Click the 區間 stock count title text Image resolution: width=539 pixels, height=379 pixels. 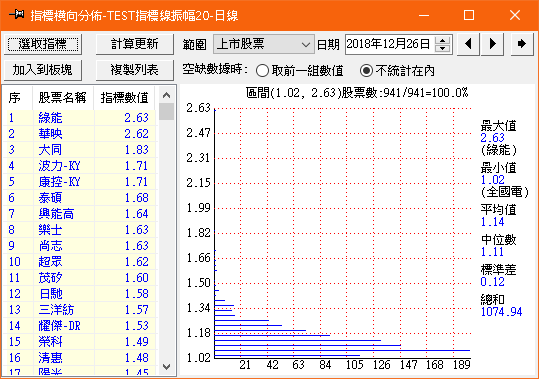tap(357, 93)
